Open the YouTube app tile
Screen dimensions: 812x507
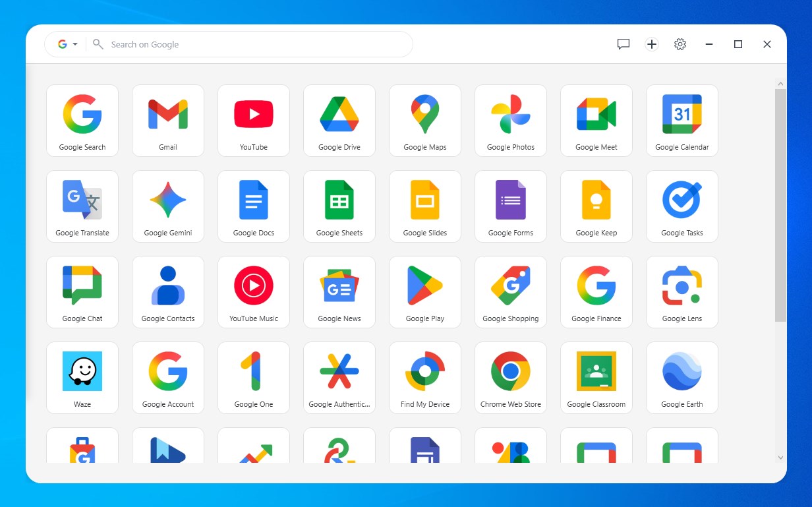tap(254, 121)
